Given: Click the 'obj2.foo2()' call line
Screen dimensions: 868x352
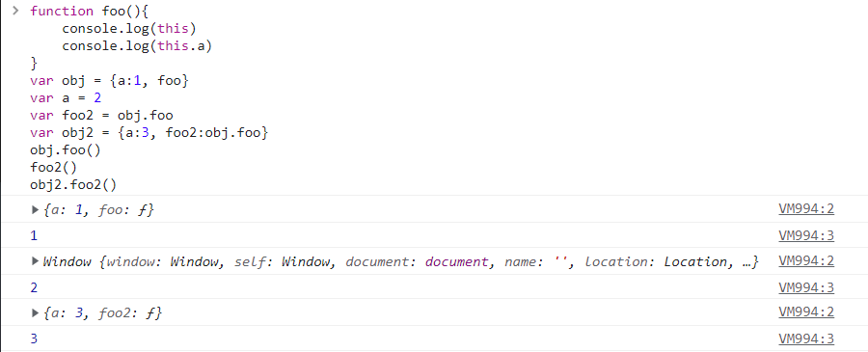Looking at the screenshot, I should [73, 185].
